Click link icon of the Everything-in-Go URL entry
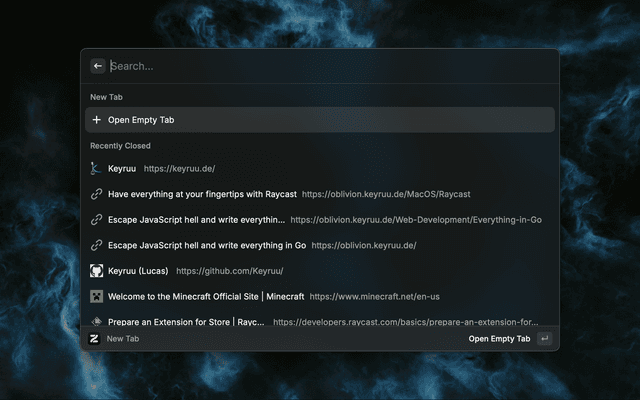The width and height of the screenshot is (640, 400). 97,219
